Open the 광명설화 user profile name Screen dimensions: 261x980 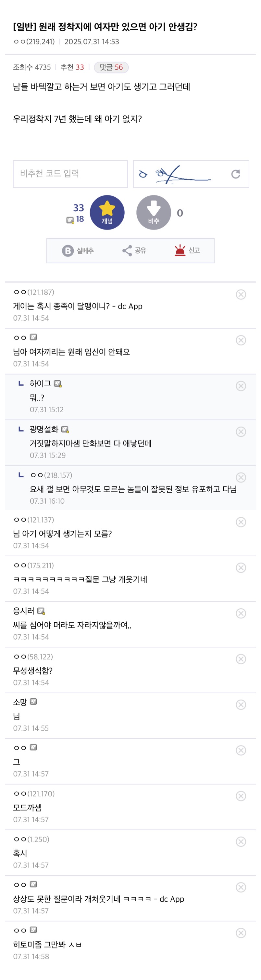coord(44,429)
